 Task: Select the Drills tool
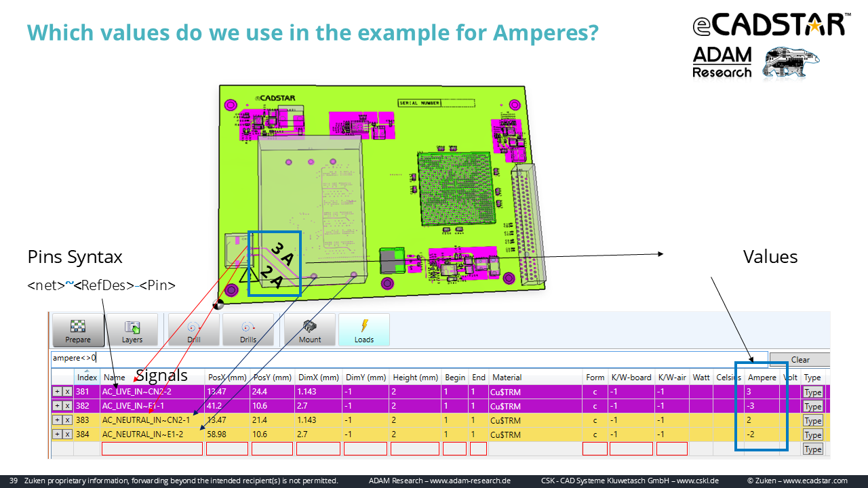(248, 329)
